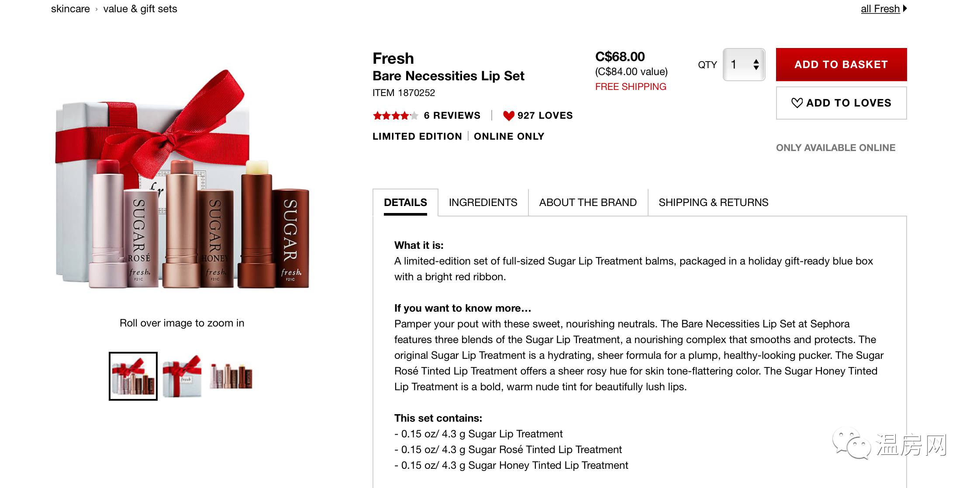Open the 6 Reviews link
The height and width of the screenshot is (488, 980).
pyautogui.click(x=452, y=116)
